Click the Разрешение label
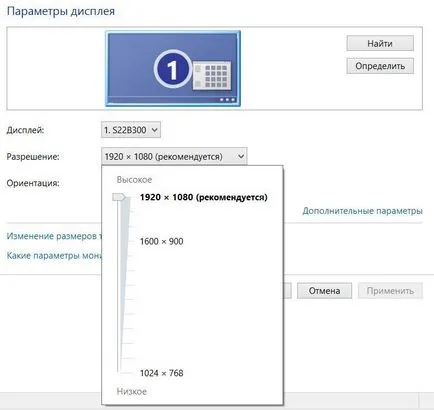Image resolution: width=434 pixels, height=410 pixels. 33,157
